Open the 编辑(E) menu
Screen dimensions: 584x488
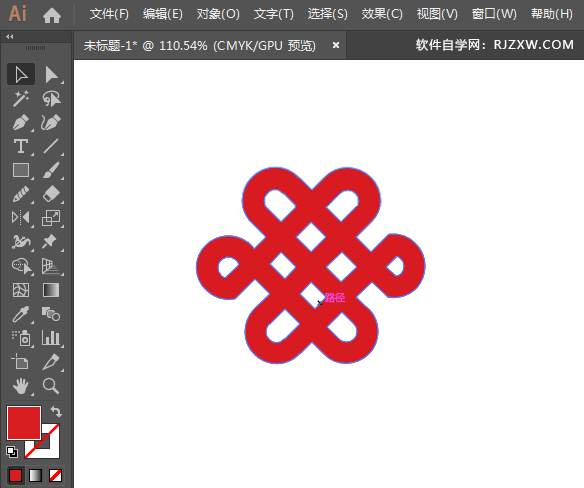tap(163, 15)
